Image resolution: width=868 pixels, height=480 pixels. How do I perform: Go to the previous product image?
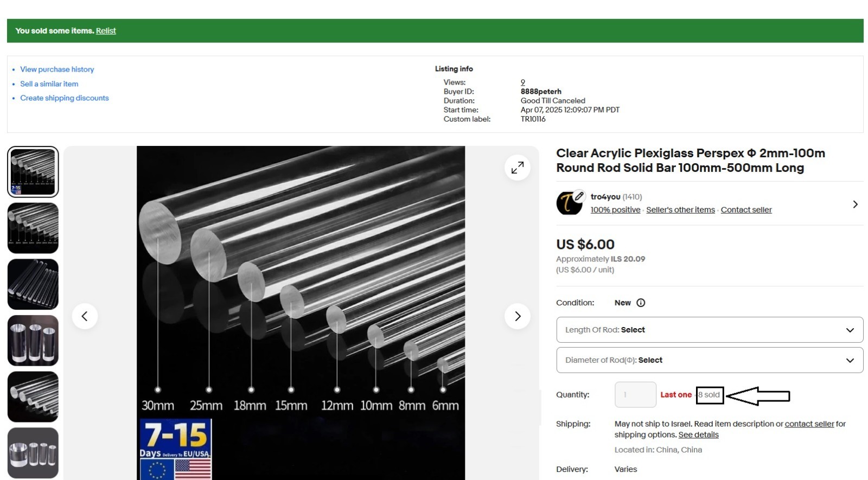click(85, 316)
